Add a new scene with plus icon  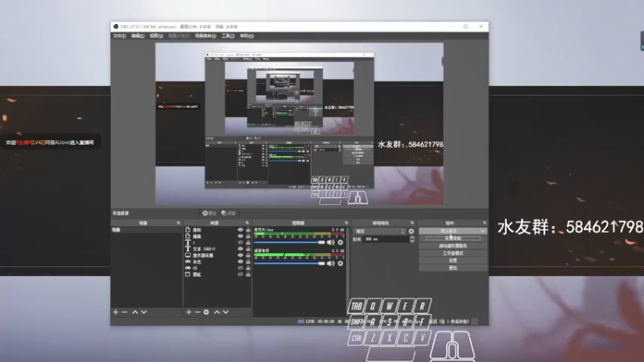pos(116,312)
